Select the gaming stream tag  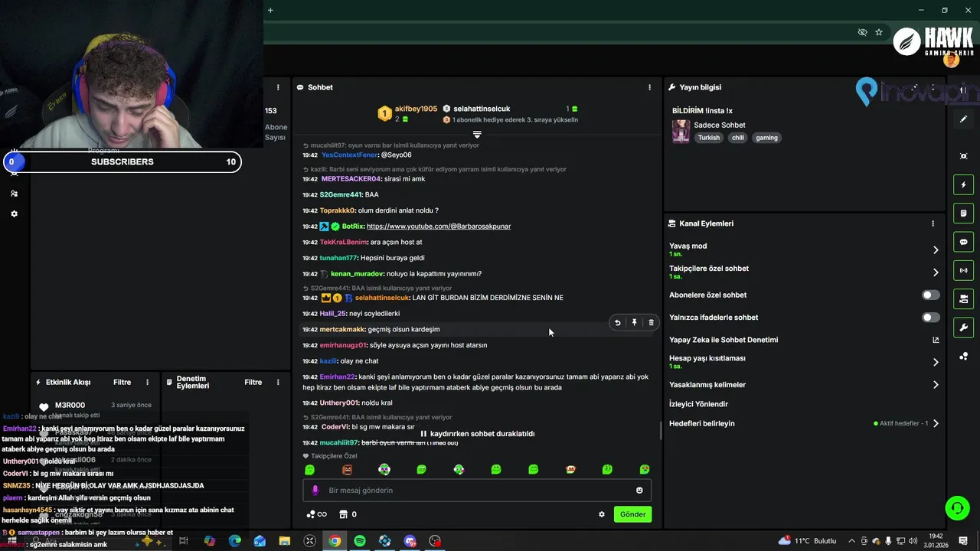(766, 138)
